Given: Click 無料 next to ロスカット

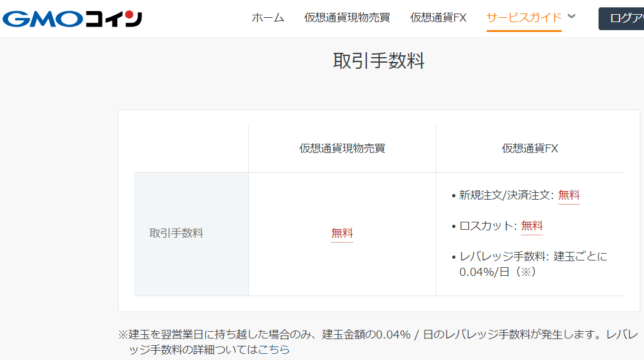Looking at the screenshot, I should (532, 225).
